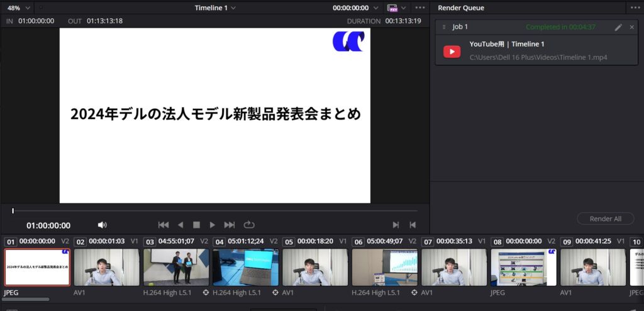Click clip number badge 01

11,242
